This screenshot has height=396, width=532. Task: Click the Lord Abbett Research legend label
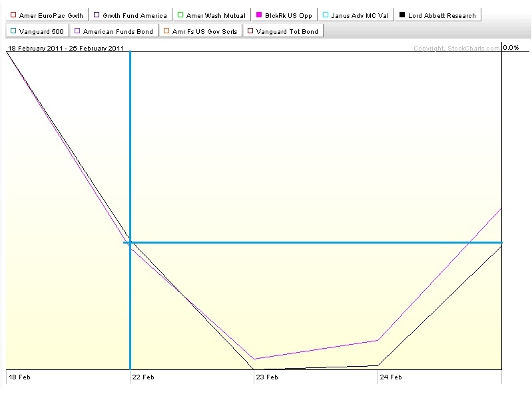tap(441, 15)
